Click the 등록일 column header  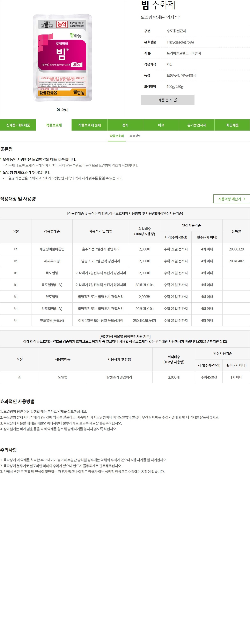pos(236,231)
